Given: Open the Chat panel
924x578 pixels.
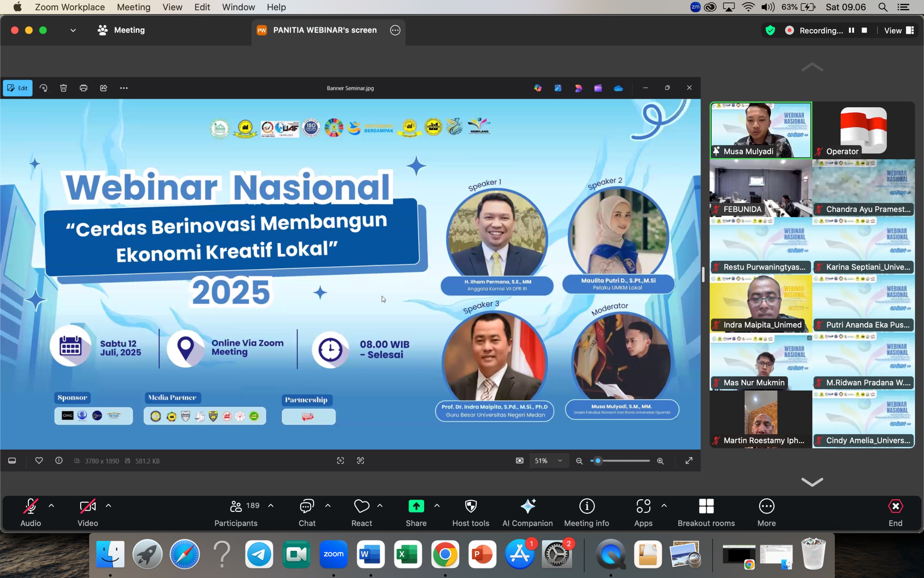Looking at the screenshot, I should click(x=307, y=512).
